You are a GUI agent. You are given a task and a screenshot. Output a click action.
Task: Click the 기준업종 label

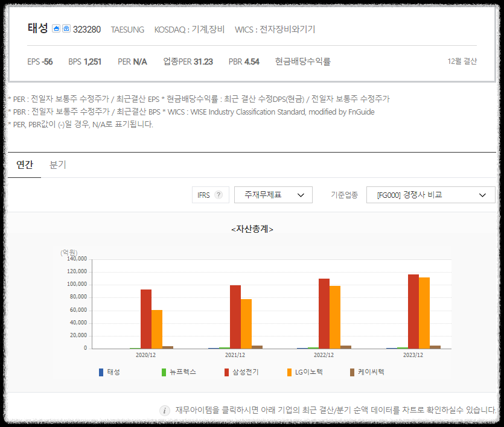(x=344, y=195)
